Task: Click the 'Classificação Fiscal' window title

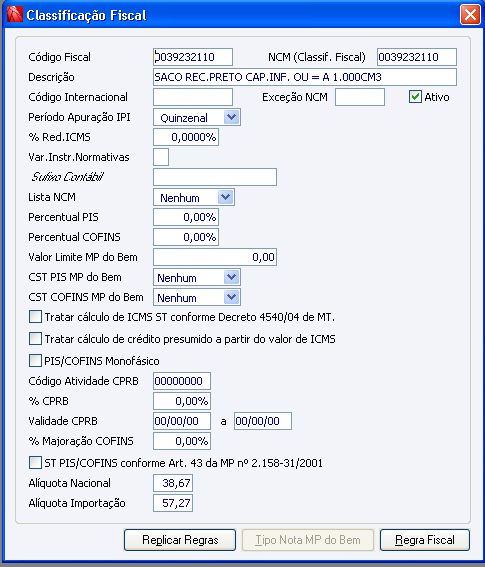Action: [x=86, y=15]
